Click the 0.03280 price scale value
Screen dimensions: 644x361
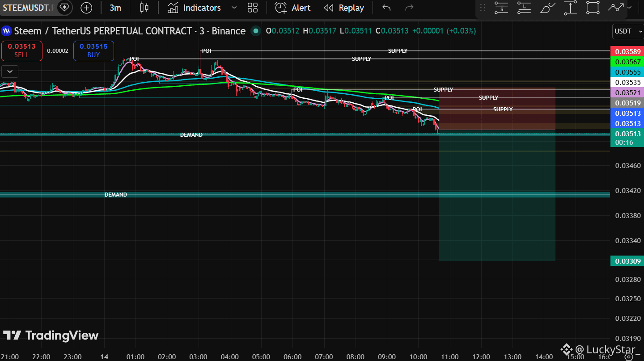click(628, 280)
